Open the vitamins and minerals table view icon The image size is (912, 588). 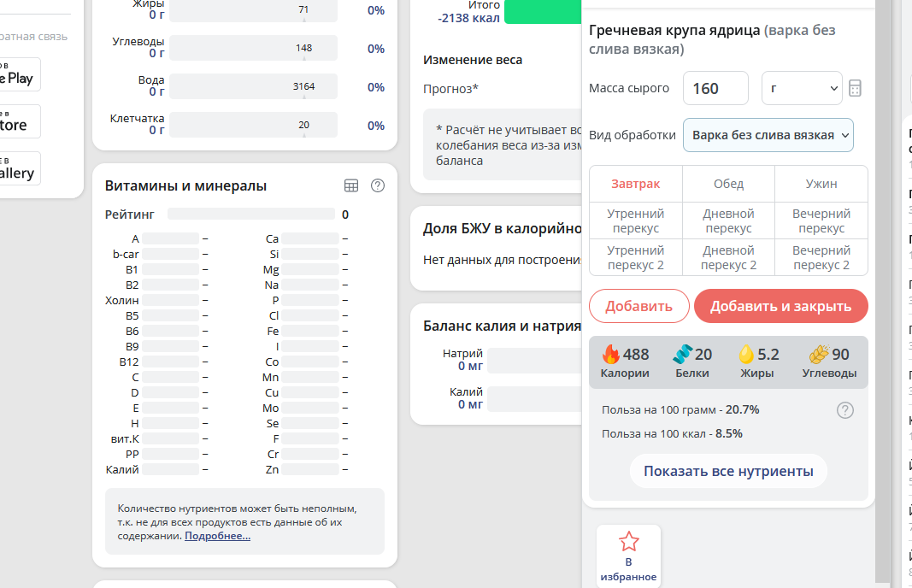[x=351, y=185]
